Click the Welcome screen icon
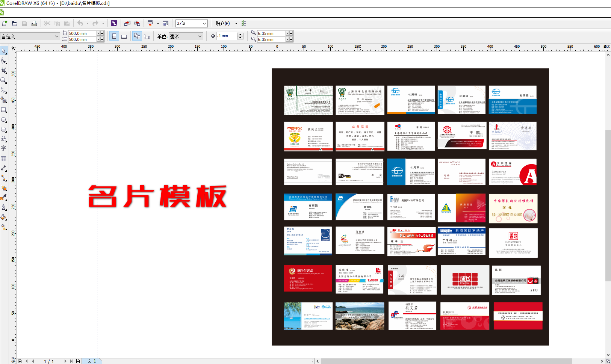Image resolution: width=611 pixels, height=364 pixels. click(165, 23)
